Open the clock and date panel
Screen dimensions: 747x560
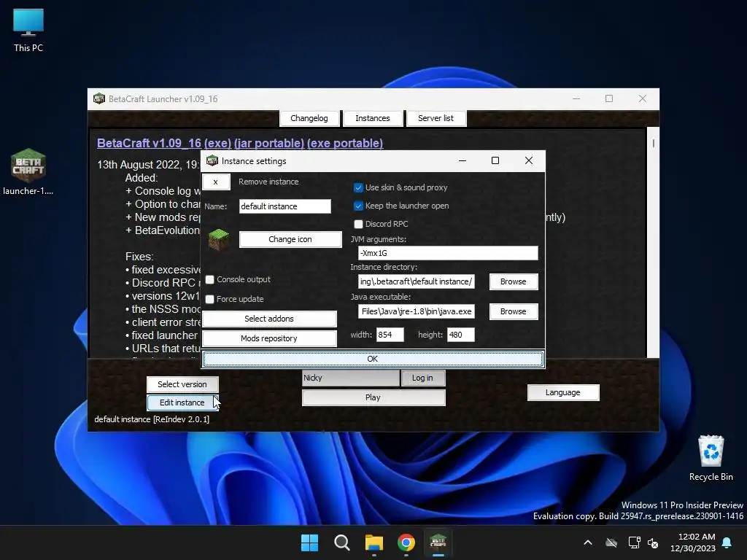point(693,542)
